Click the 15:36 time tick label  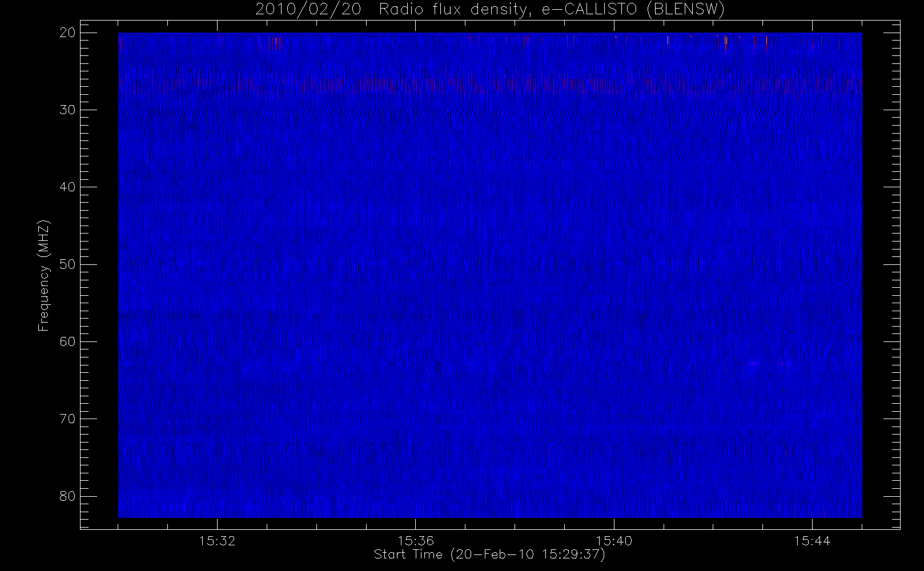[416, 540]
